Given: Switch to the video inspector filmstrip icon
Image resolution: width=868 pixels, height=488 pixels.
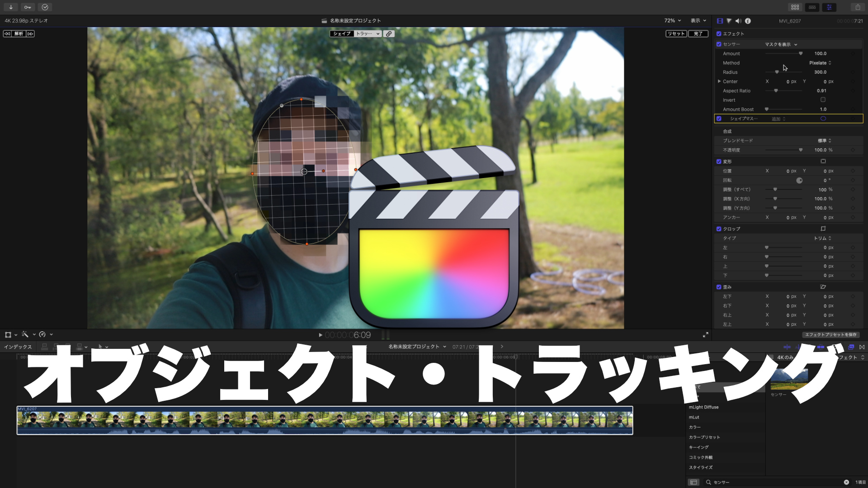Looking at the screenshot, I should pos(720,21).
